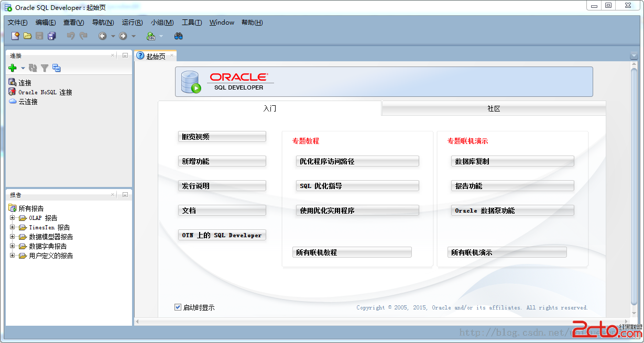Click OTN 上的 SQL Developer button

[222, 235]
